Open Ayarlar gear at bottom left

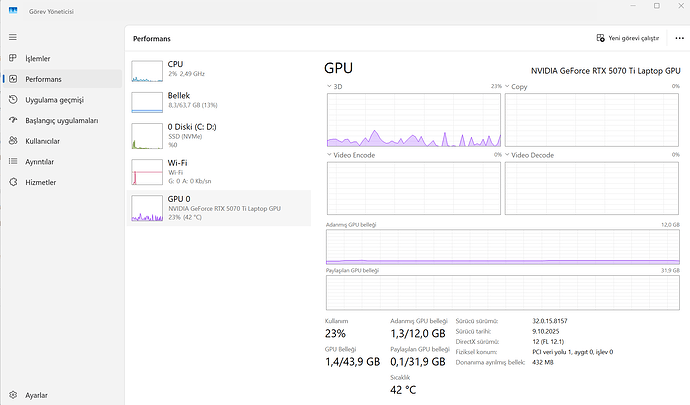[12, 394]
